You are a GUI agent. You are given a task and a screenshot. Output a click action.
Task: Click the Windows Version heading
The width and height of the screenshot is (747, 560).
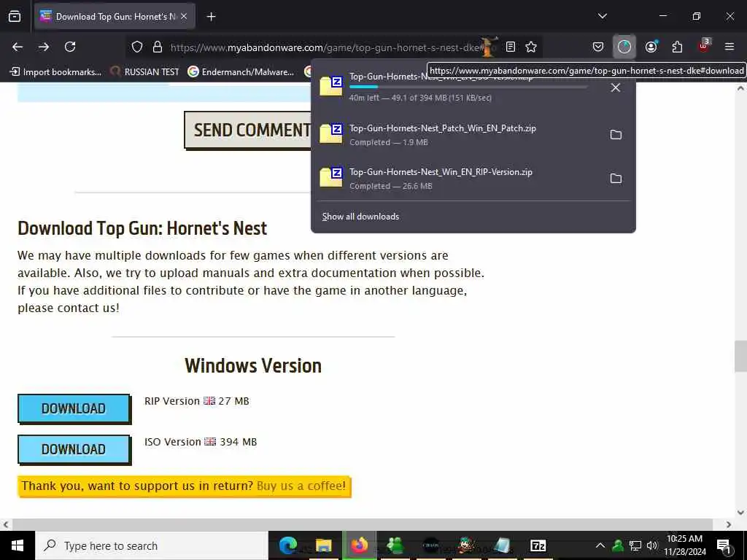[x=253, y=366]
